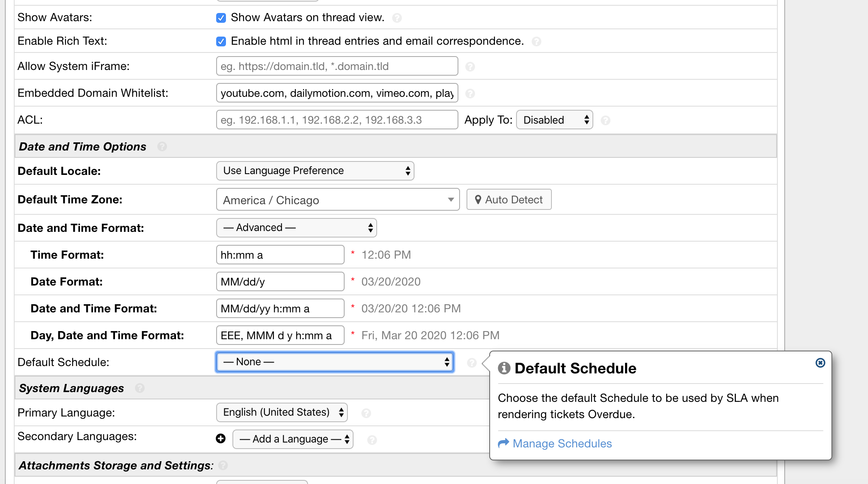
Task: Open Manage Schedules link
Action: click(x=562, y=443)
